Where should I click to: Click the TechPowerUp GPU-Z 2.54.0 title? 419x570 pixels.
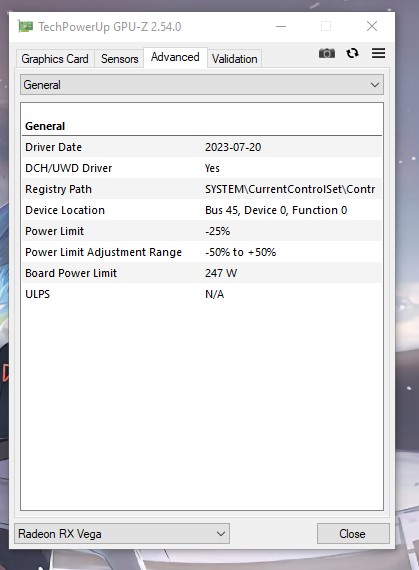(x=110, y=27)
